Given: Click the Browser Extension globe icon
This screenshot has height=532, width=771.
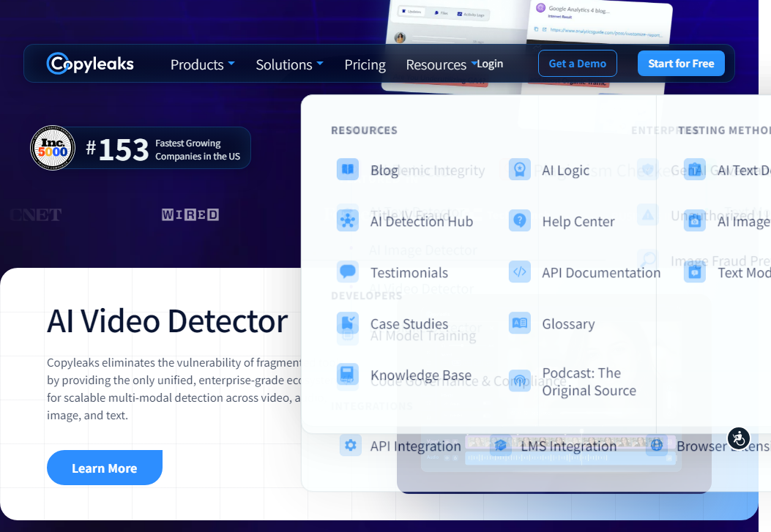Looking at the screenshot, I should coord(657,446).
